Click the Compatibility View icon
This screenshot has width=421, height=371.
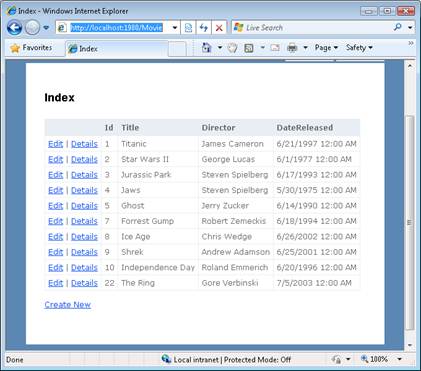[x=188, y=28]
